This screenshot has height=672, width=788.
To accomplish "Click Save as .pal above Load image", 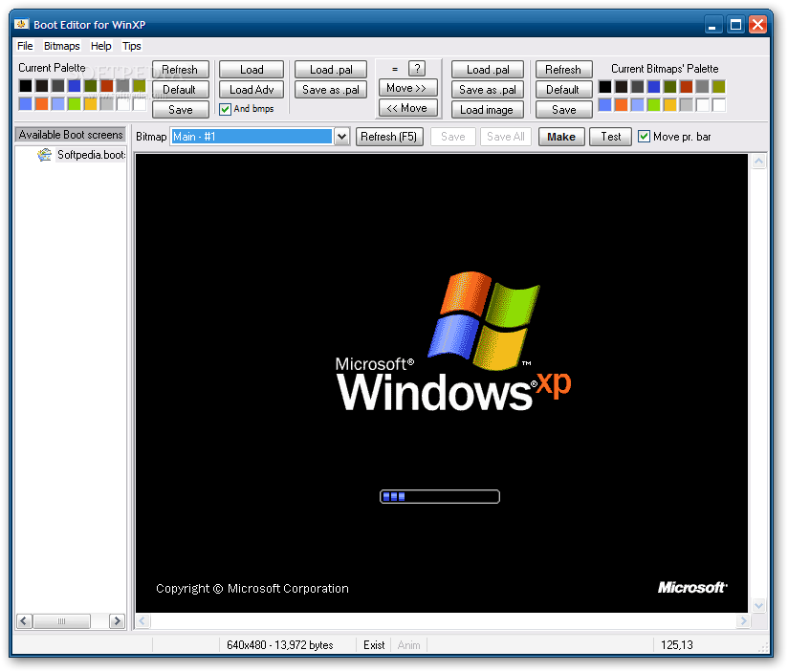I will 488,90.
